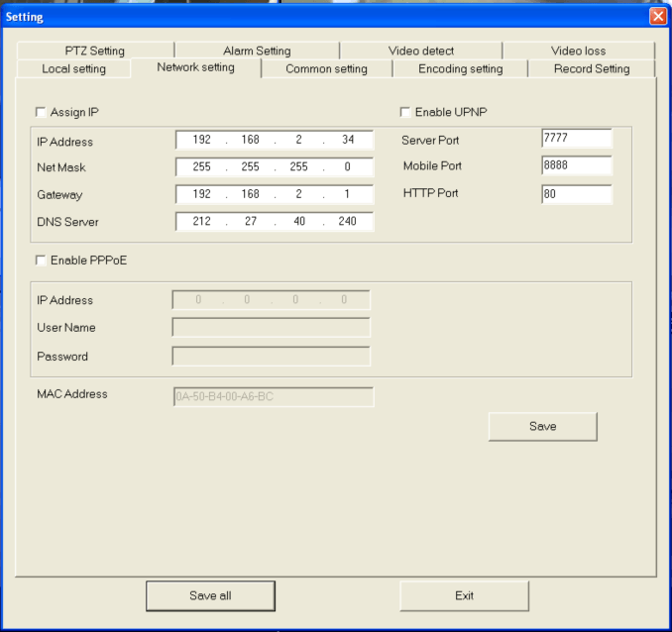The image size is (672, 632).
Task: Click the Save button
Action: coord(543,426)
